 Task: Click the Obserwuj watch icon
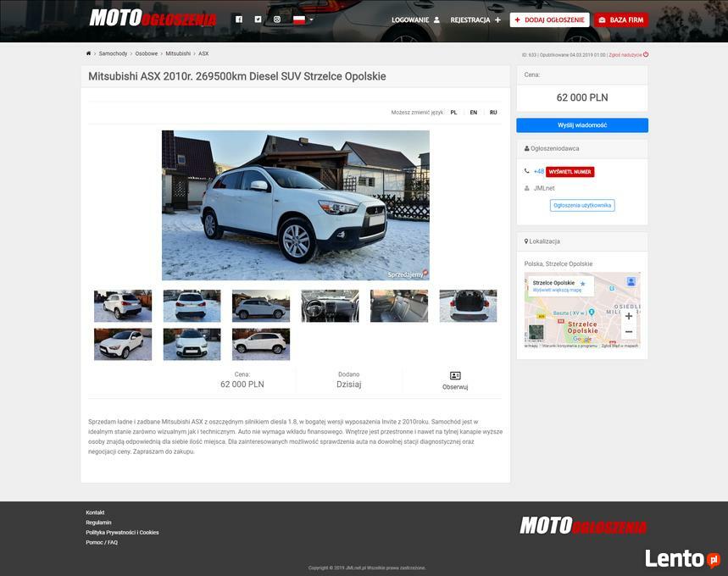point(455,375)
